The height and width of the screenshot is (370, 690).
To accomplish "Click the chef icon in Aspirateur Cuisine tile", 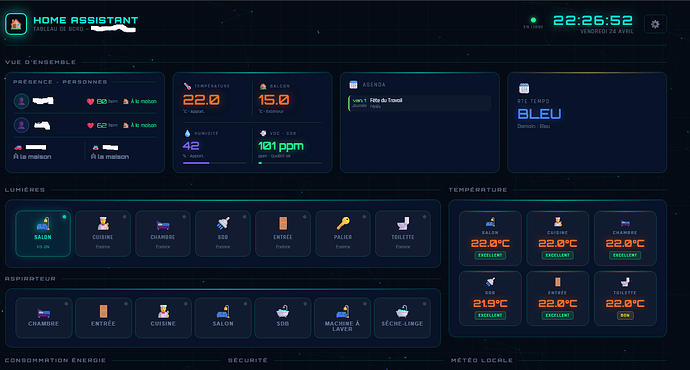I will tap(163, 311).
